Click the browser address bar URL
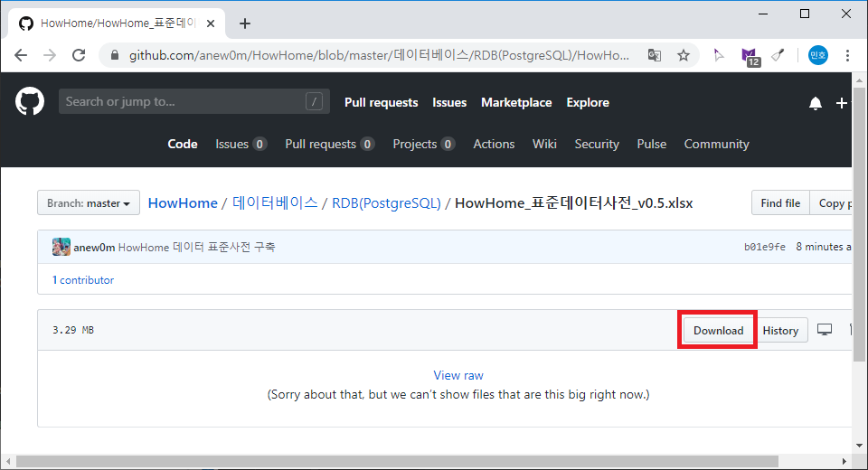This screenshot has height=470, width=868. click(x=379, y=55)
